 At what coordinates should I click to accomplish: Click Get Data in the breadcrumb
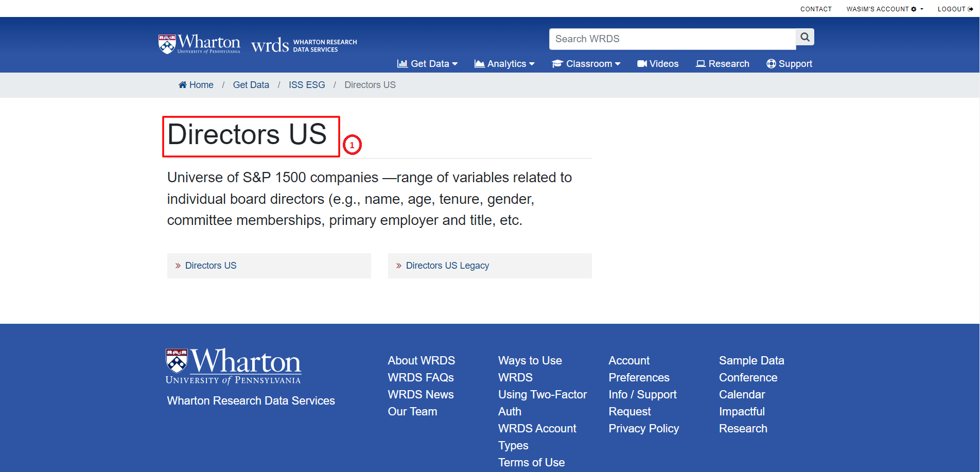[251, 85]
